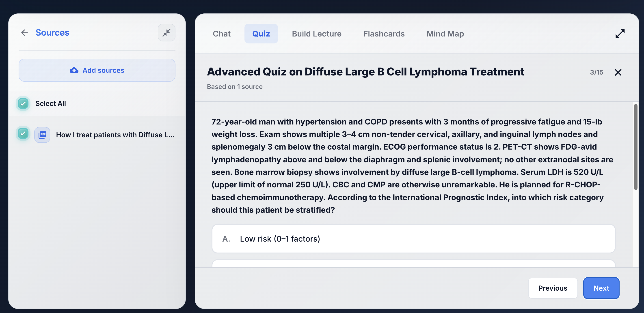This screenshot has width=644, height=313.
Task: Click the PDF source file icon
Action: [x=42, y=135]
